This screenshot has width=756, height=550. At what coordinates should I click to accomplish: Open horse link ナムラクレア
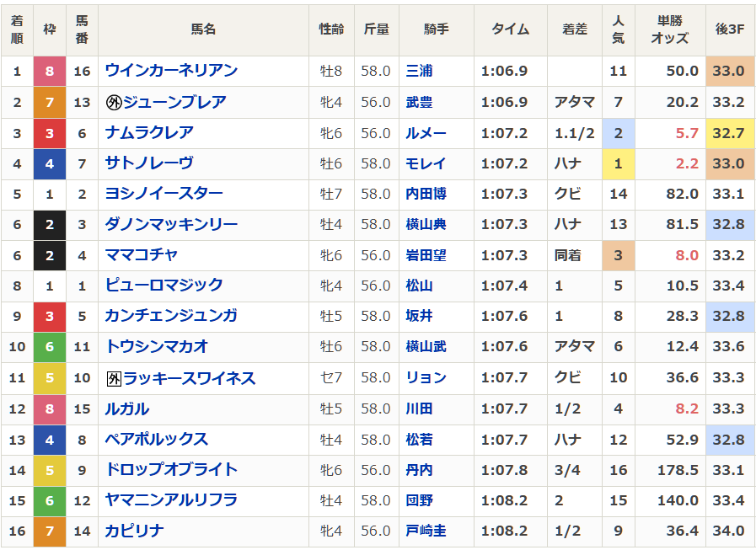149,133
